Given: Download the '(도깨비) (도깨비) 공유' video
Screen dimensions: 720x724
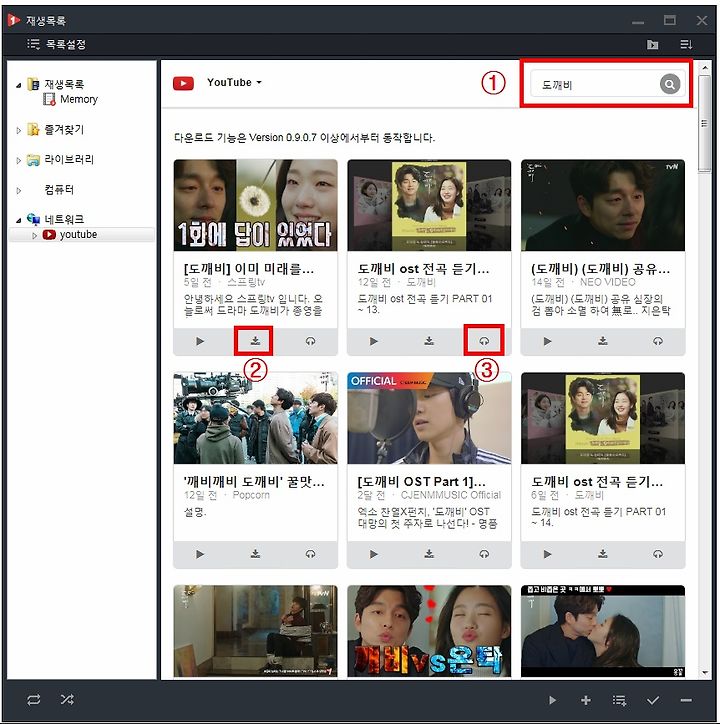Looking at the screenshot, I should click(x=603, y=341).
